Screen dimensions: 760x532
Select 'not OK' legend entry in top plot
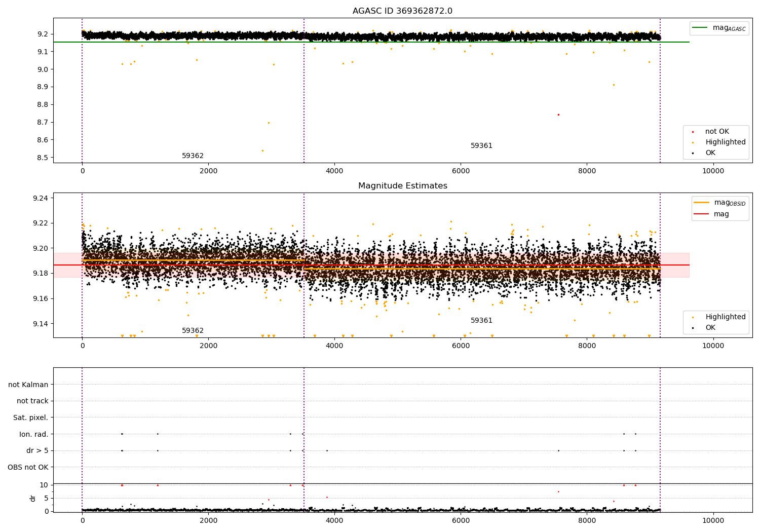click(x=717, y=132)
